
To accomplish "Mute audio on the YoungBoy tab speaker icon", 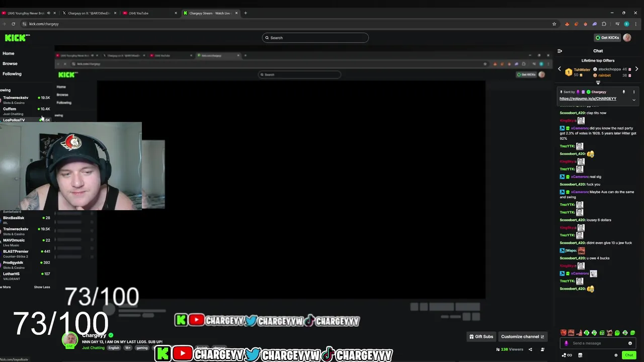I will pyautogui.click(x=49, y=13).
